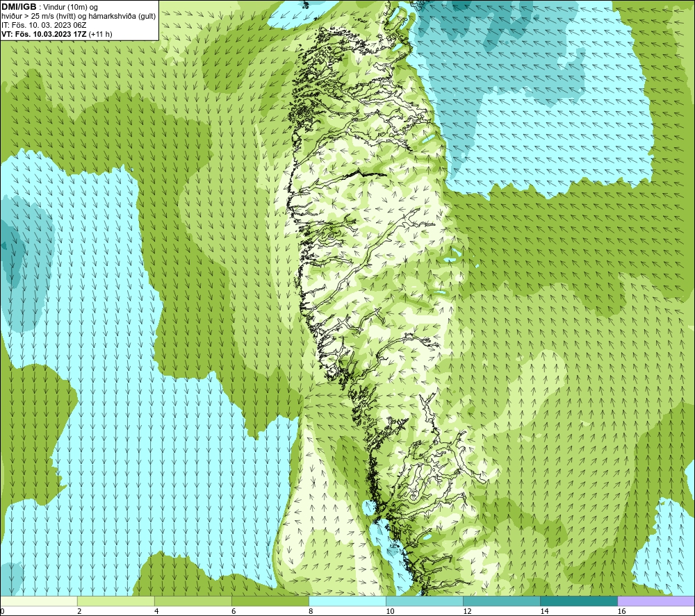Click the light green 2–4 m/s legend swatch
The width and height of the screenshot is (695, 616).
point(116,601)
